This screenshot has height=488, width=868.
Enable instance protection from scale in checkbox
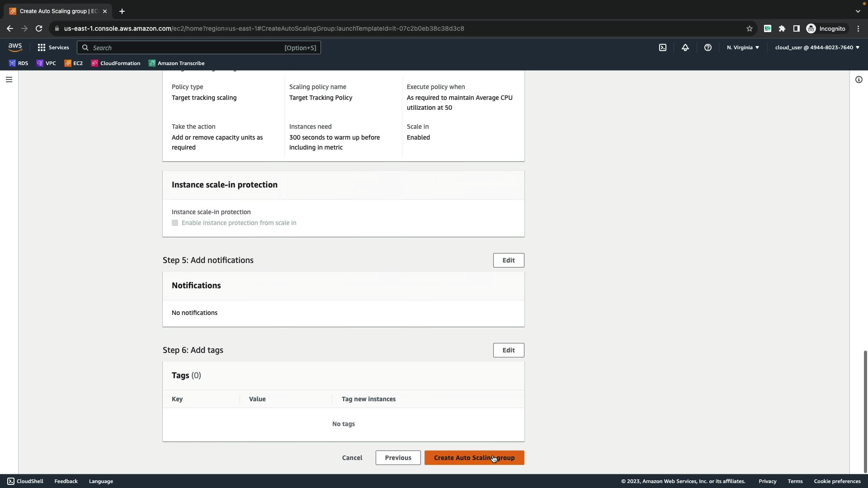click(x=175, y=223)
